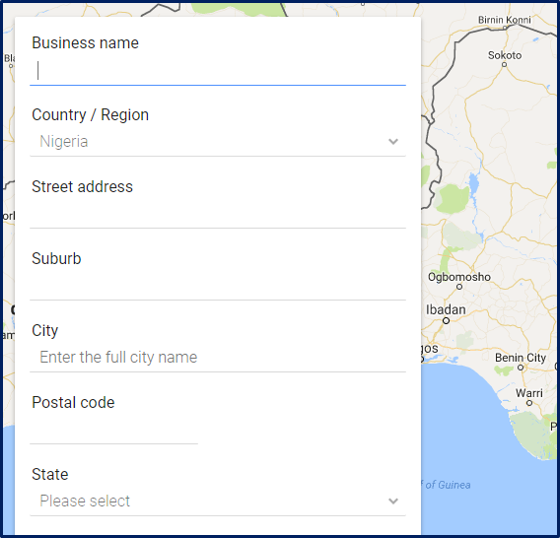560x538 pixels.
Task: Click into the Suburb text field
Action: click(x=218, y=286)
